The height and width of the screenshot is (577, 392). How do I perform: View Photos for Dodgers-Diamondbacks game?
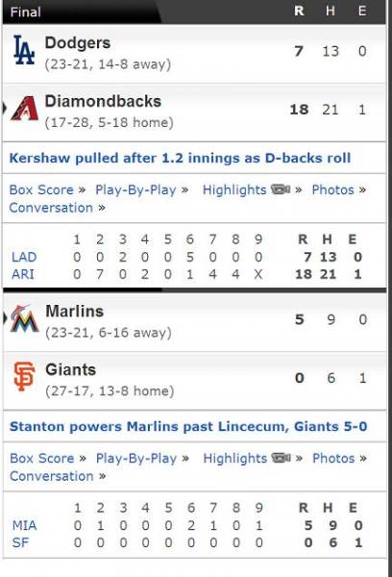tap(332, 189)
